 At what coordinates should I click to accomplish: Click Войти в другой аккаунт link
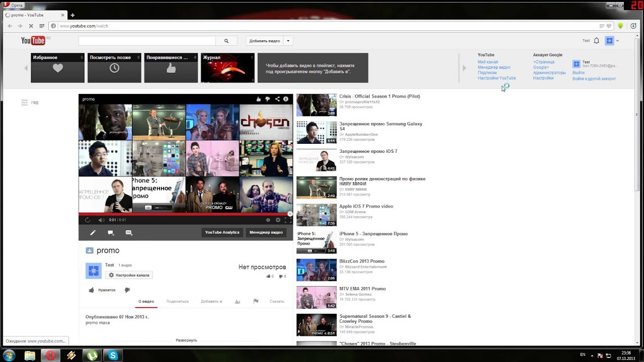pyautogui.click(x=594, y=78)
